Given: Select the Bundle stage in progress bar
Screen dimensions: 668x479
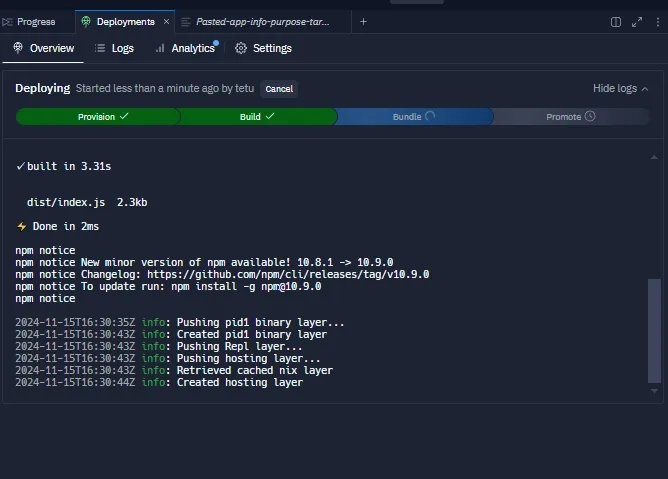Looking at the screenshot, I should [414, 116].
